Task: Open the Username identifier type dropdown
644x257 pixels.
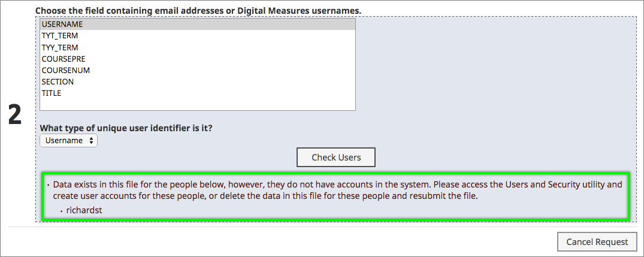Action: [68, 140]
